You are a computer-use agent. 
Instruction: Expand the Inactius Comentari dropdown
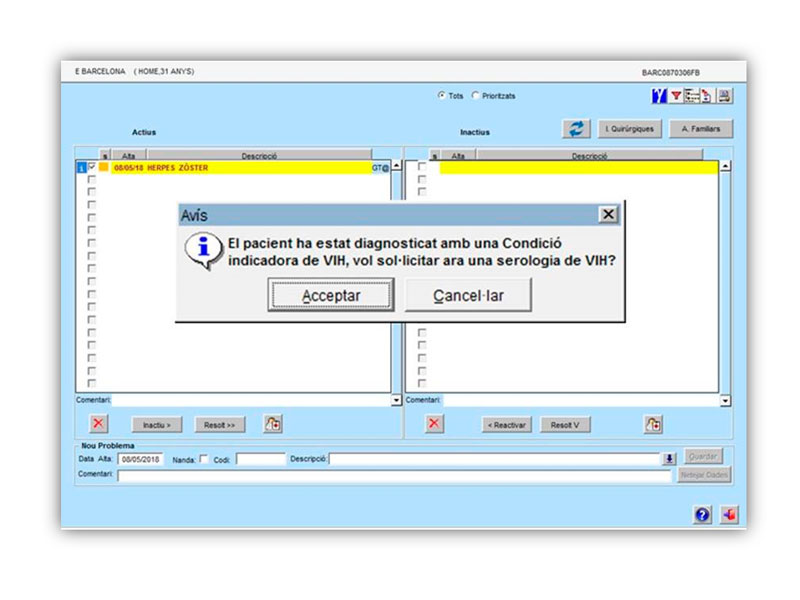tap(725, 401)
